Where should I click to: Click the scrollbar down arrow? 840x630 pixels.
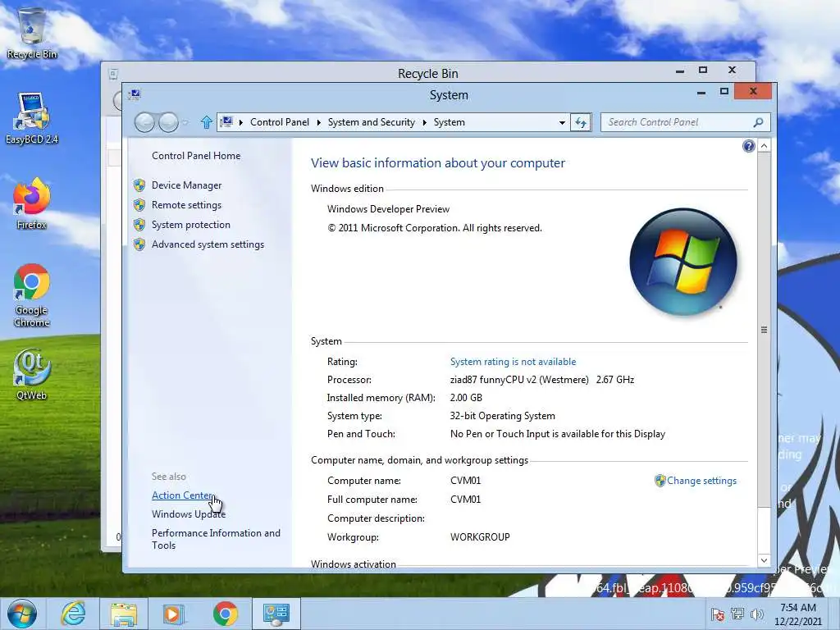tap(765, 560)
